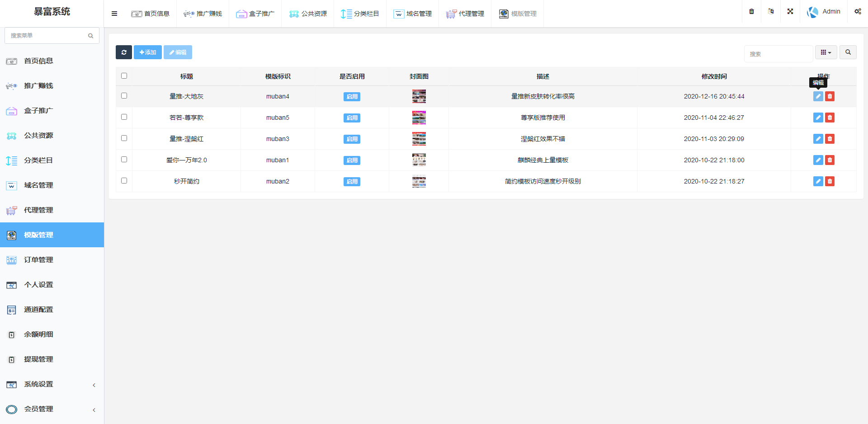Click inside the 搜索 input field

tap(778, 53)
